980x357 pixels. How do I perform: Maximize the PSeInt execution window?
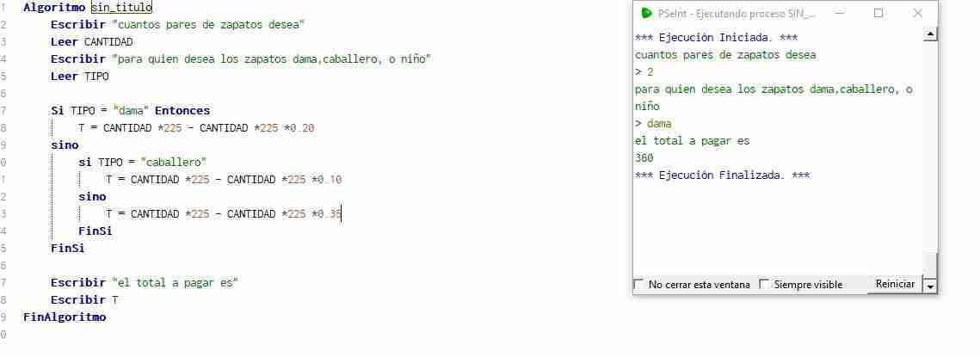pos(878,13)
